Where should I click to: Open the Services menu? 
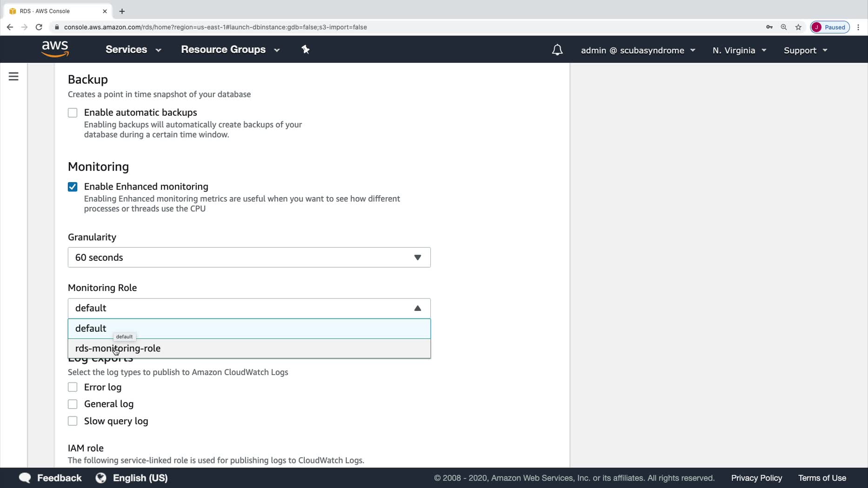pos(133,50)
